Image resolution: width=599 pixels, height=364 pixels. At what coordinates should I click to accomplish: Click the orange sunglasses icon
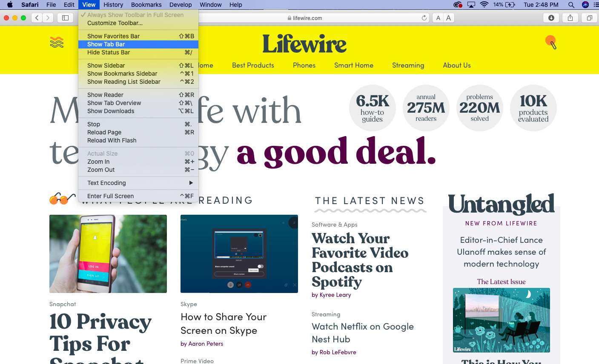[62, 198]
